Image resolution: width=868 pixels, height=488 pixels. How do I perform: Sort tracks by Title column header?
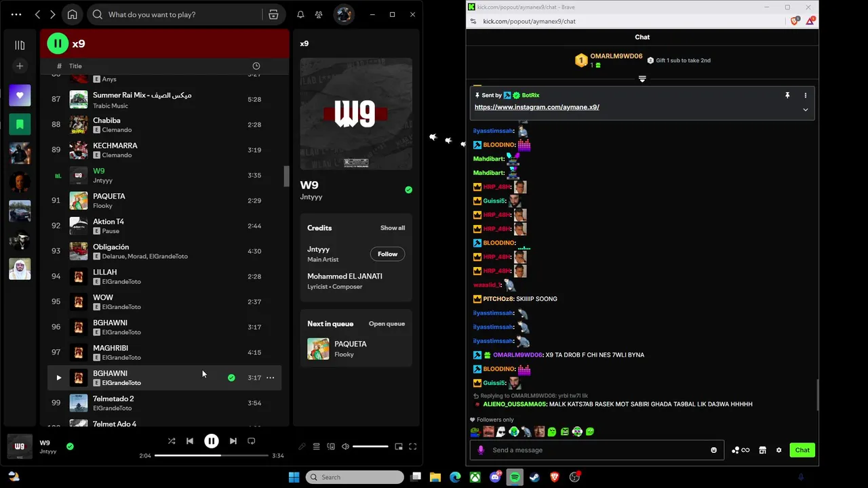[x=75, y=66]
